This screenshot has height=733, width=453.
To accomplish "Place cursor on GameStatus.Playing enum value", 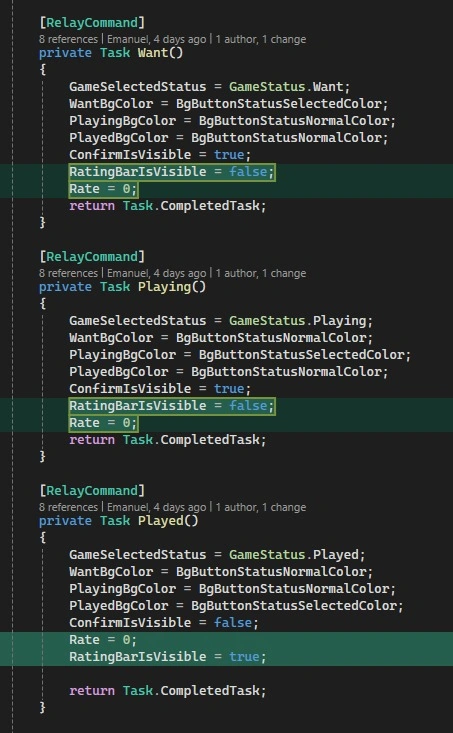I will [x=301, y=321].
